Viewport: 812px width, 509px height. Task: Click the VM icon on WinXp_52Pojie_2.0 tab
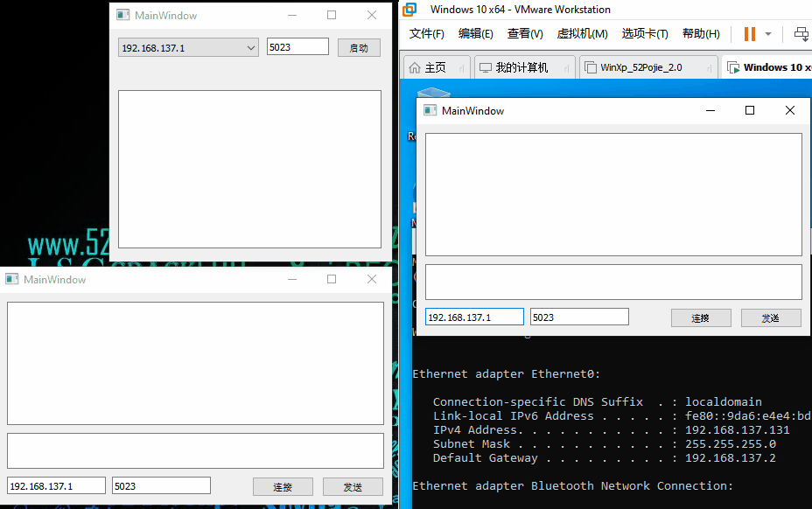(591, 66)
